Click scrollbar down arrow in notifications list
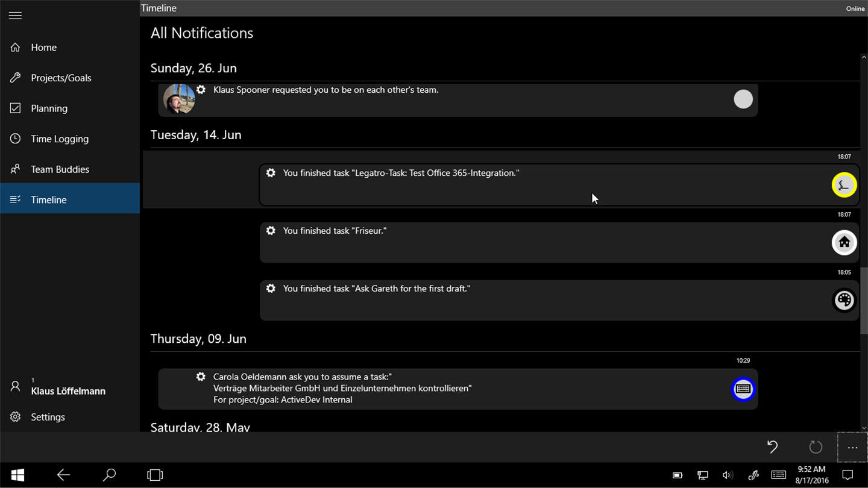The width and height of the screenshot is (868, 488). 864,428
